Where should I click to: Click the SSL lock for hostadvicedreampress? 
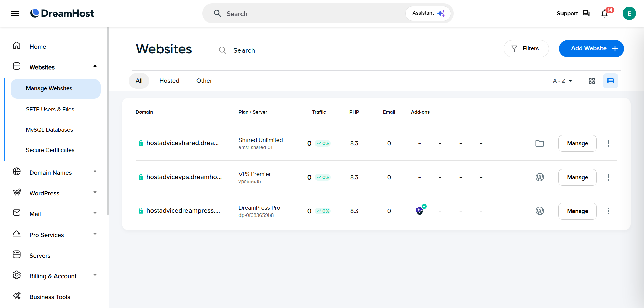click(x=141, y=211)
